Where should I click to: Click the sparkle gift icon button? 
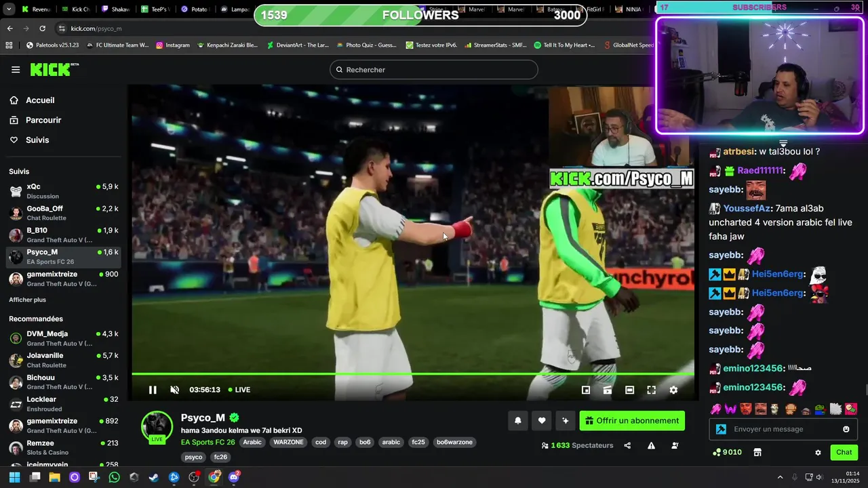[566, 420]
